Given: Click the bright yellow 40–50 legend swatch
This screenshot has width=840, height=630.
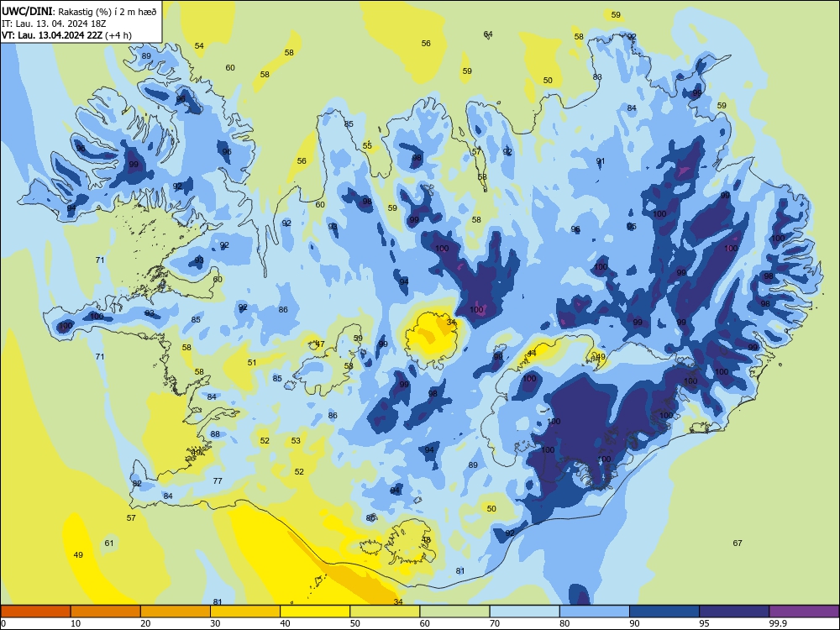Looking at the screenshot, I should tap(315, 612).
